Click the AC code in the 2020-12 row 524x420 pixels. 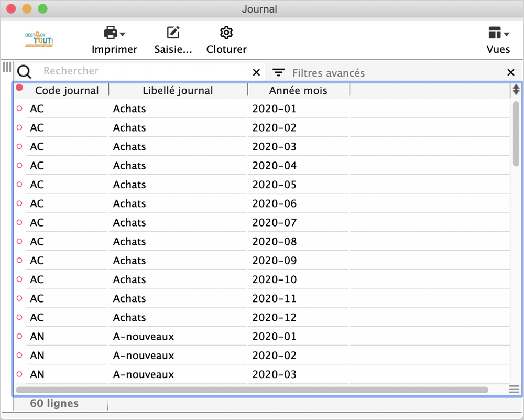[37, 317]
